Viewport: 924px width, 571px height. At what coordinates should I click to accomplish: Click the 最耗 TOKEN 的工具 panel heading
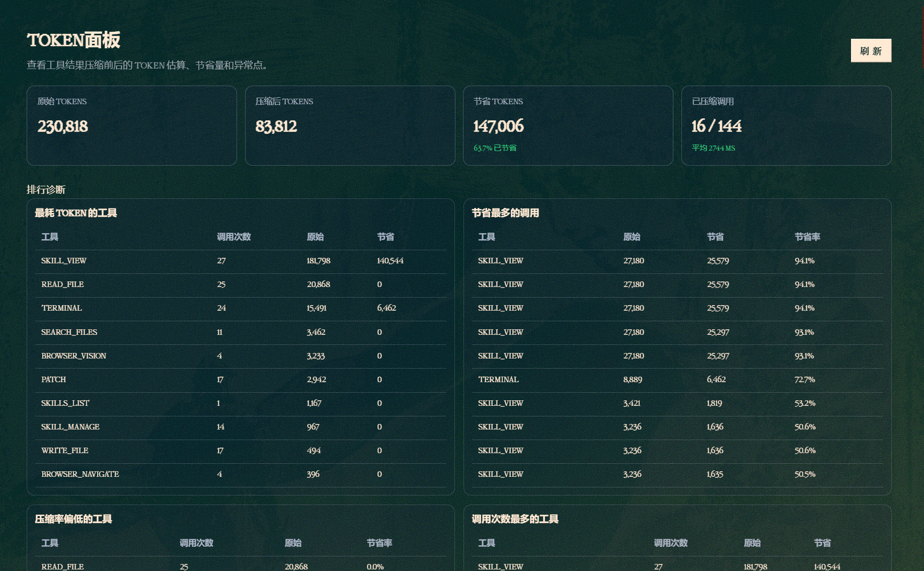[75, 213]
